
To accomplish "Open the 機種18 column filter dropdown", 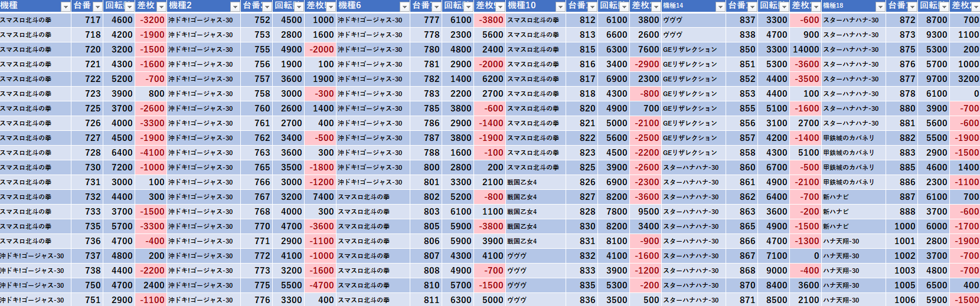I will pos(880,6).
